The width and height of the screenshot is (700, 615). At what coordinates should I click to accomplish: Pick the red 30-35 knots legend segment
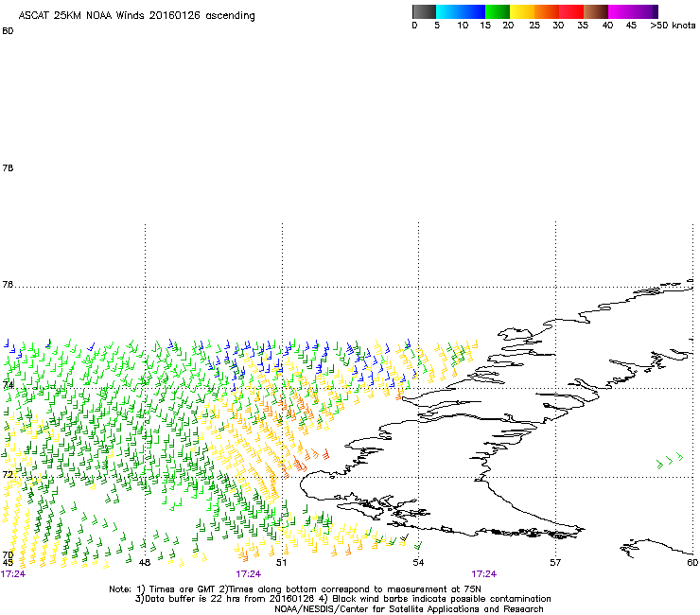point(571,11)
